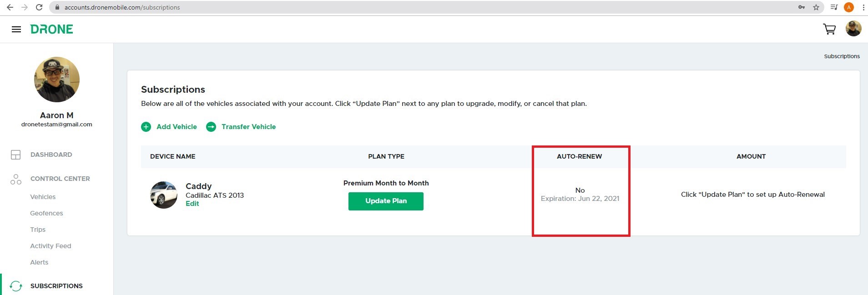Click Edit link under Caddy
The height and width of the screenshot is (295, 868).
192,204
